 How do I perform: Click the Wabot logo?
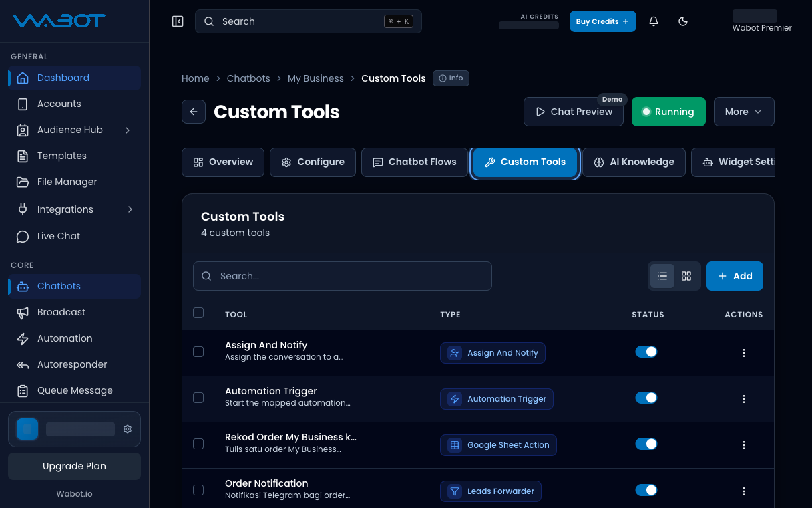(x=59, y=21)
